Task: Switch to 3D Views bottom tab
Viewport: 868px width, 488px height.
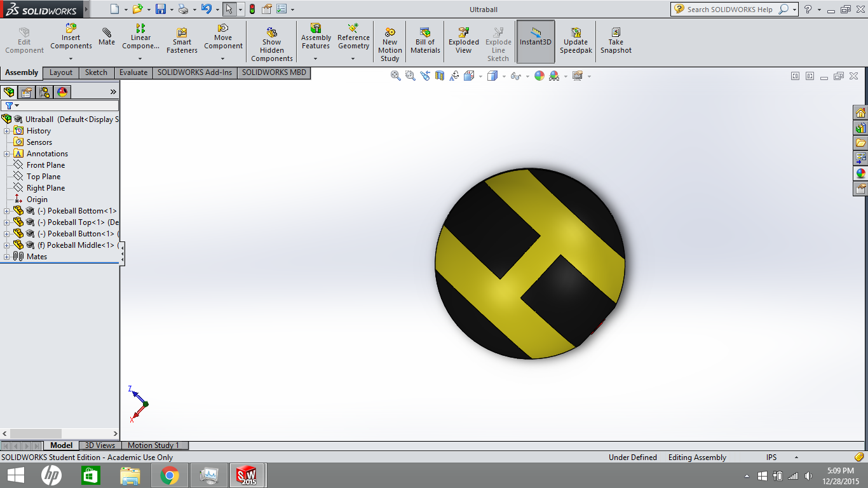Action: coord(100,445)
